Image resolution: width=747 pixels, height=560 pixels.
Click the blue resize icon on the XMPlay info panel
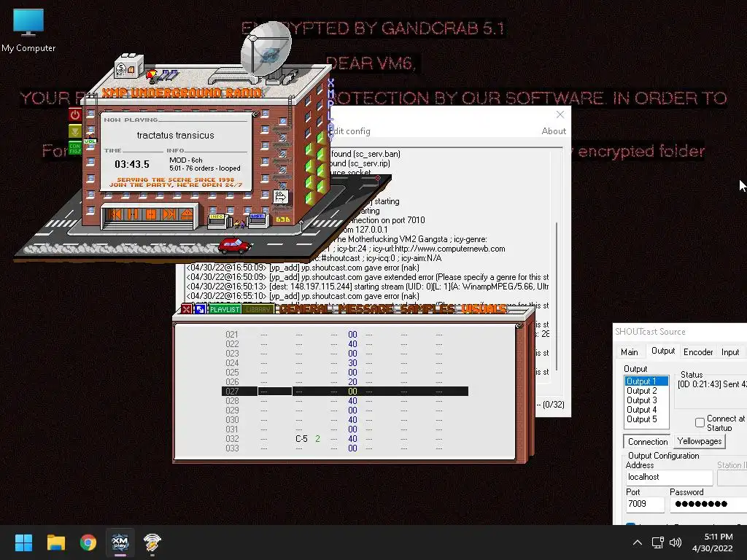coord(200,309)
